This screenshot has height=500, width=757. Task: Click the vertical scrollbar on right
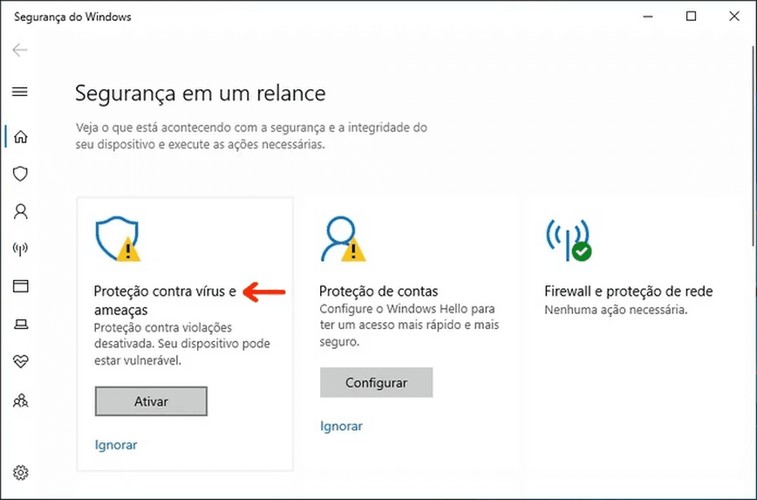coord(753,154)
